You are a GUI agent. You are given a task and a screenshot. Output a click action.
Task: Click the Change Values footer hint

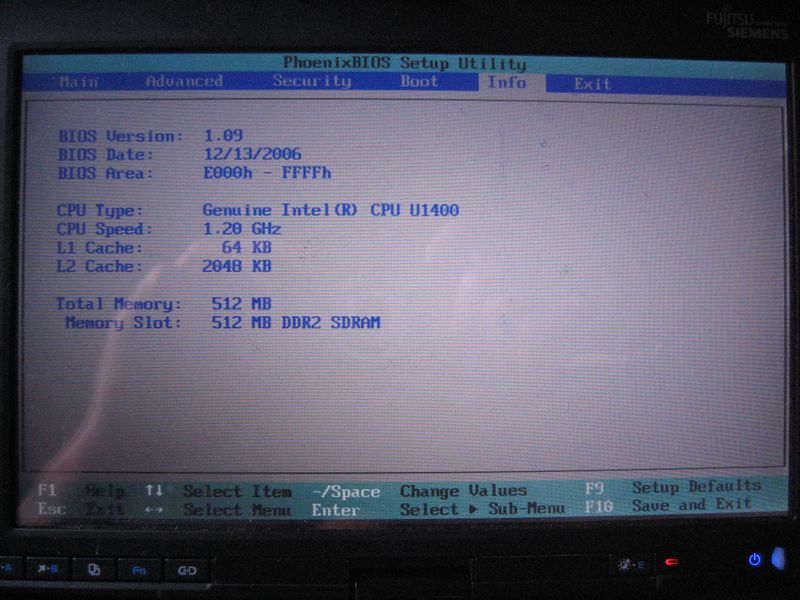click(463, 491)
